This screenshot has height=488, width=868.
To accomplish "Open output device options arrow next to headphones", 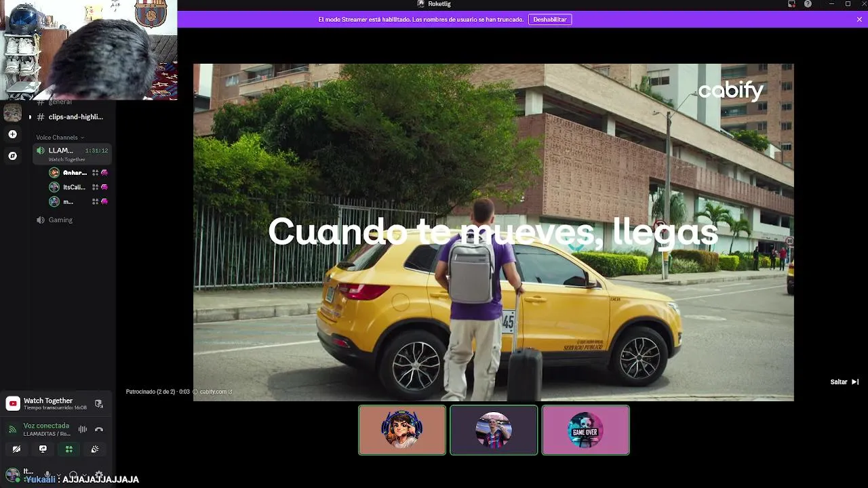I will (84, 474).
